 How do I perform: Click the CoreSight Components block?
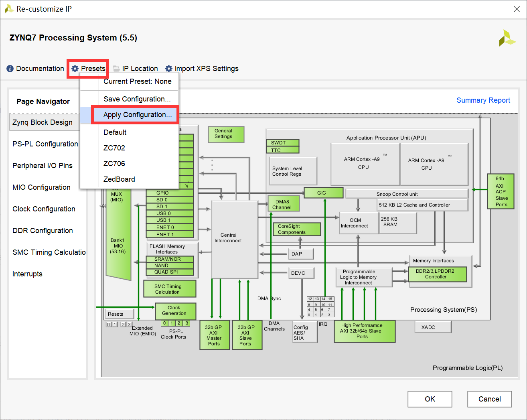(x=296, y=229)
